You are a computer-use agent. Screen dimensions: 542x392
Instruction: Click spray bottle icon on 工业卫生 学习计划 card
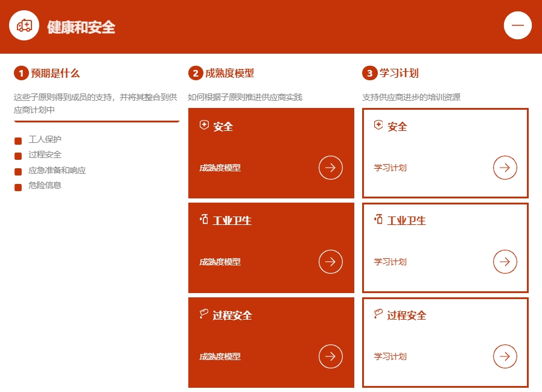pos(378,220)
